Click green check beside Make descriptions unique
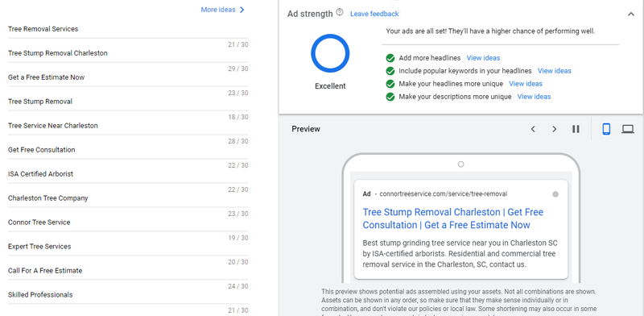 coord(390,97)
